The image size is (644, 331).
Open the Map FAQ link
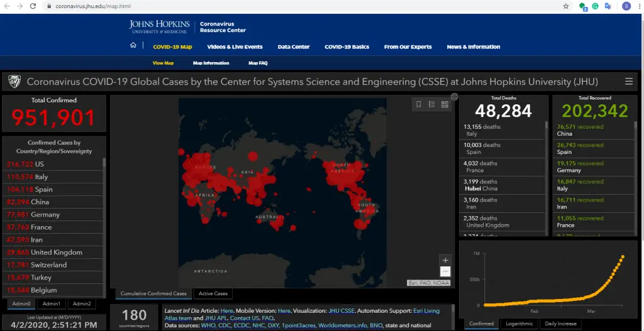point(258,63)
